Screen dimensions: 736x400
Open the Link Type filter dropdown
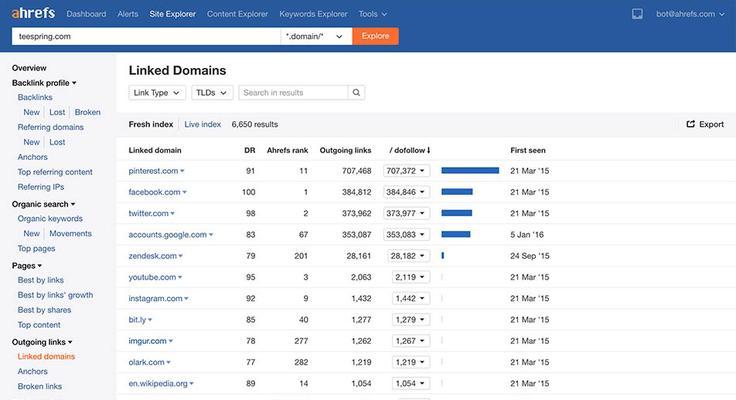(x=157, y=92)
